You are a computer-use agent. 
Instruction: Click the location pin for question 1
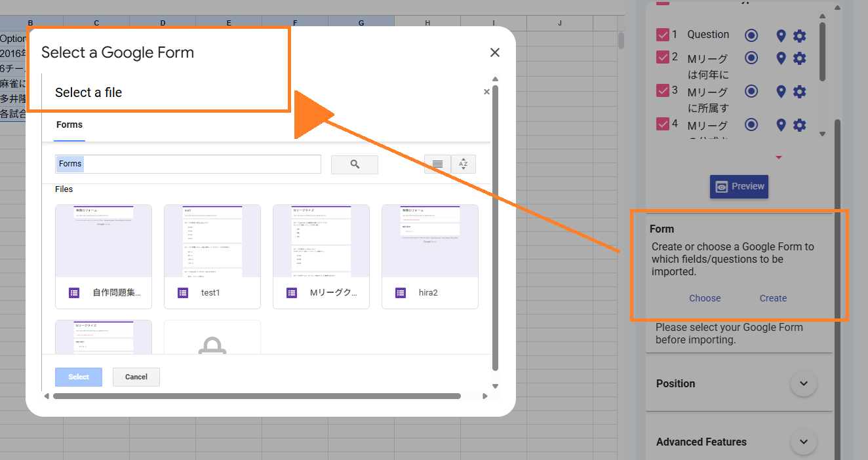pos(781,35)
